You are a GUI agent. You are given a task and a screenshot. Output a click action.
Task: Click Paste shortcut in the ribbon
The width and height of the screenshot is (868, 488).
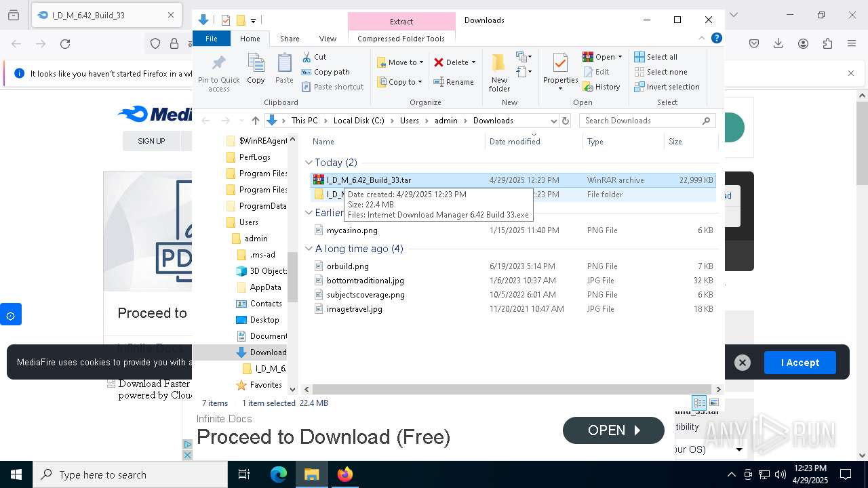pyautogui.click(x=332, y=87)
